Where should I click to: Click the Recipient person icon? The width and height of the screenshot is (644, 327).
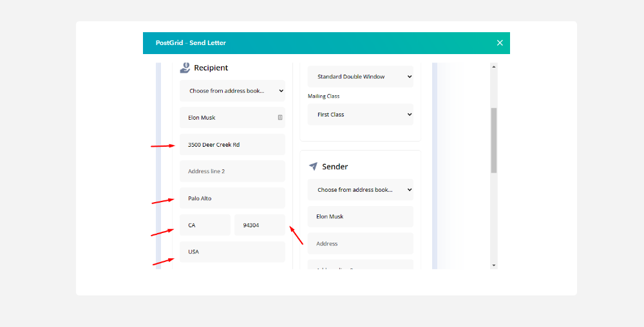tap(185, 68)
